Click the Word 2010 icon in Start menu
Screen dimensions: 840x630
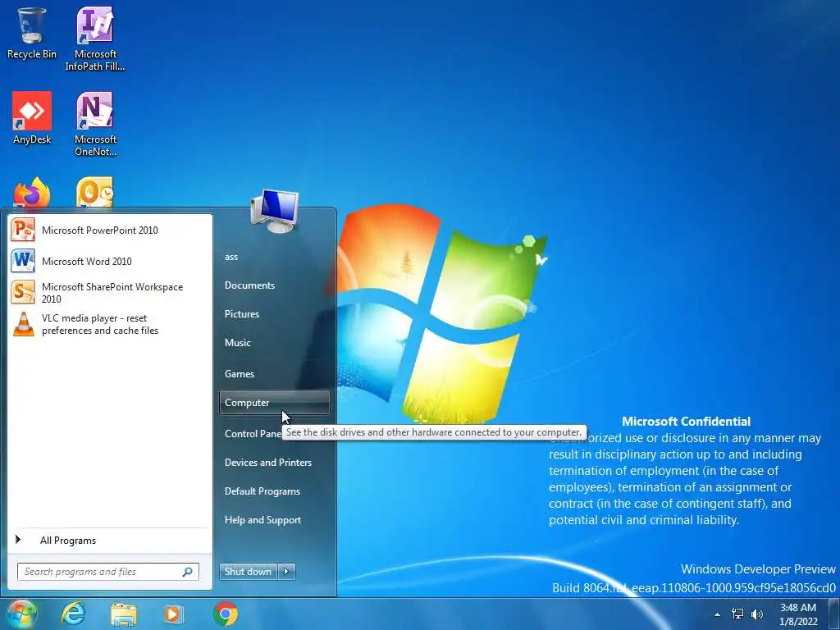click(x=23, y=261)
